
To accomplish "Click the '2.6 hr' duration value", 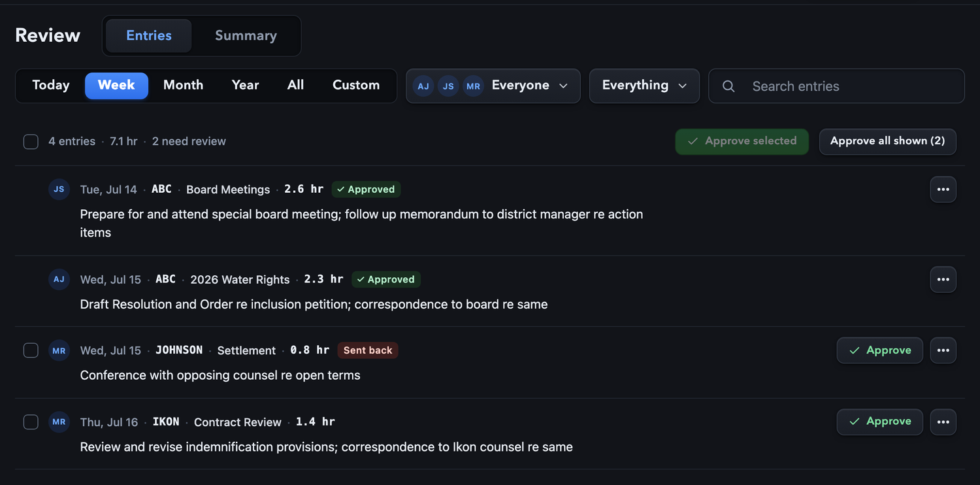I will coord(304,190).
